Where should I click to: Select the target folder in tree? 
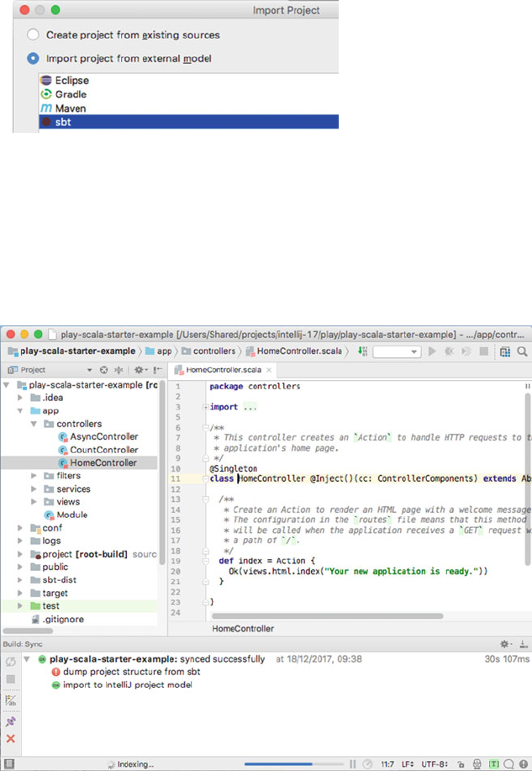point(50,593)
